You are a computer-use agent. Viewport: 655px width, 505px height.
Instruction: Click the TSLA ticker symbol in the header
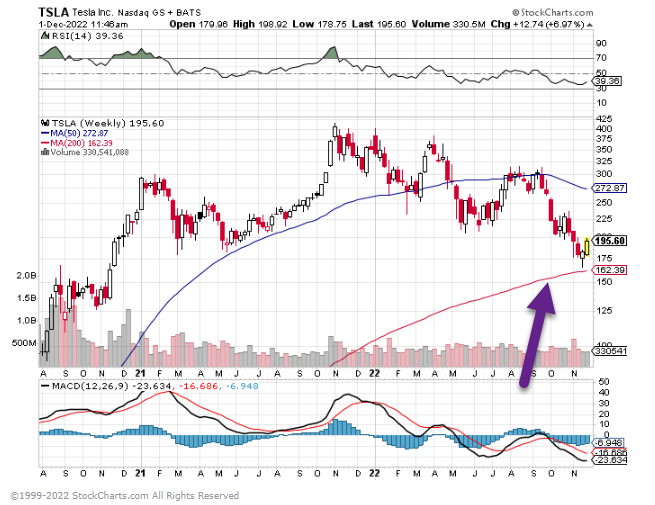(53, 12)
